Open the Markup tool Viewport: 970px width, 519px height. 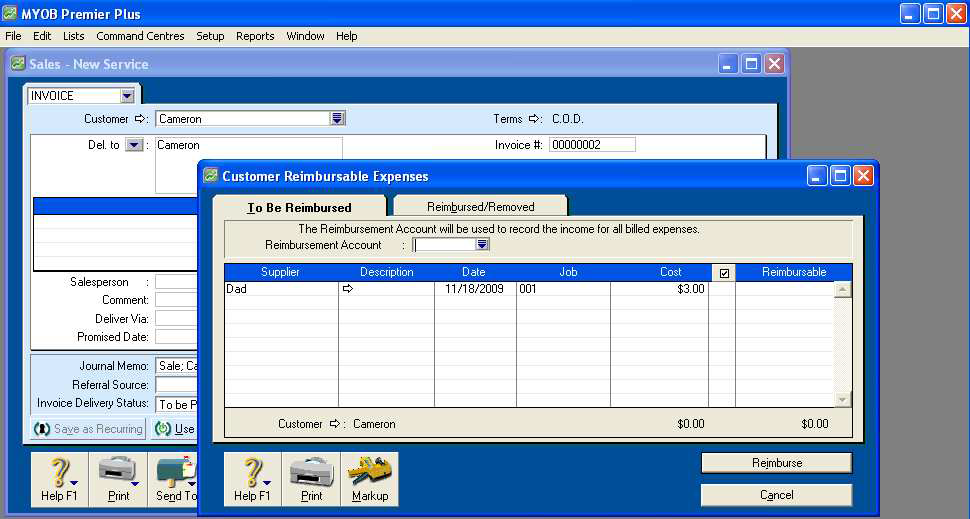click(x=370, y=479)
